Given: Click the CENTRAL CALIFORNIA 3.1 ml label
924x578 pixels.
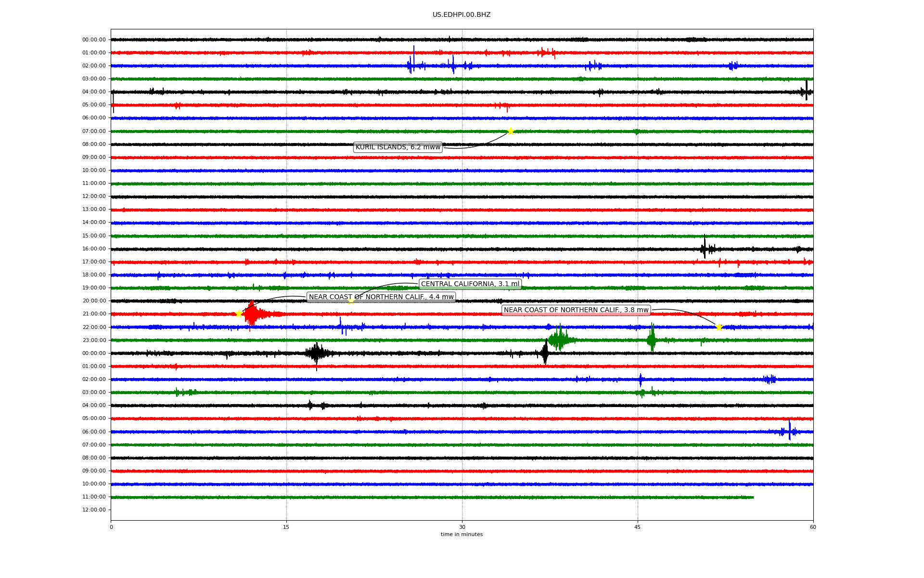Looking at the screenshot, I should coord(470,284).
